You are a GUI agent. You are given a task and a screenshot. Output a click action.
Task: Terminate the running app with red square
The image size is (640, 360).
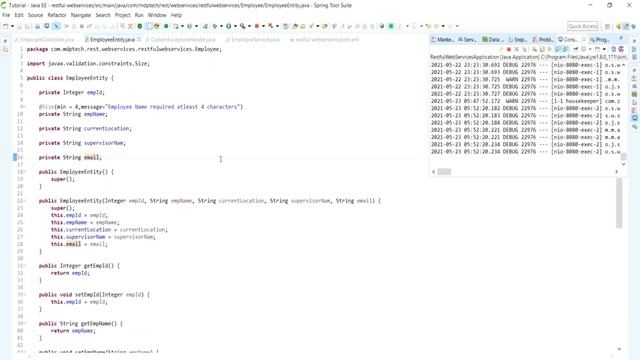(x=509, y=49)
